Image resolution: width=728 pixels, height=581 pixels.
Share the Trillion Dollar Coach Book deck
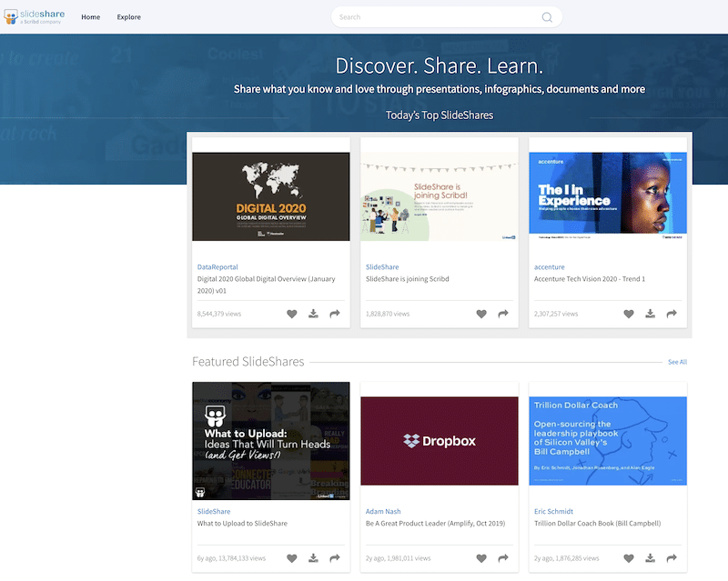tap(672, 558)
